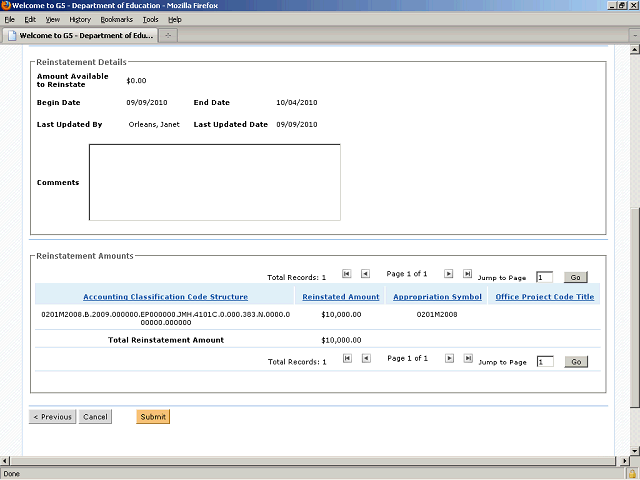Go to previous page in top pager
The height and width of the screenshot is (480, 640).
pos(365,273)
